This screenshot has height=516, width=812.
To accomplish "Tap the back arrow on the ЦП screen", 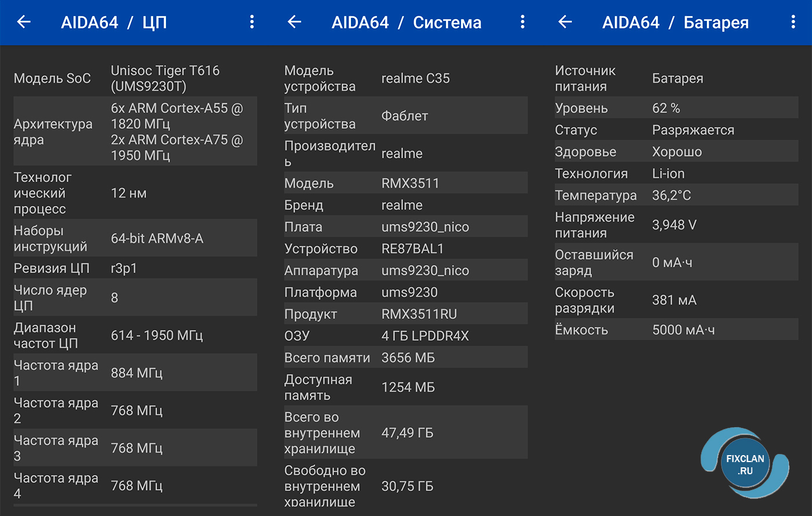I will click(x=24, y=22).
